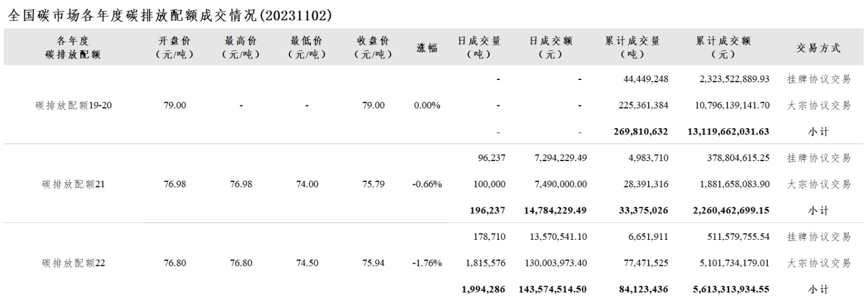The height and width of the screenshot is (299, 868).
Task: Click the 交易方式 column header
Action: (819, 48)
